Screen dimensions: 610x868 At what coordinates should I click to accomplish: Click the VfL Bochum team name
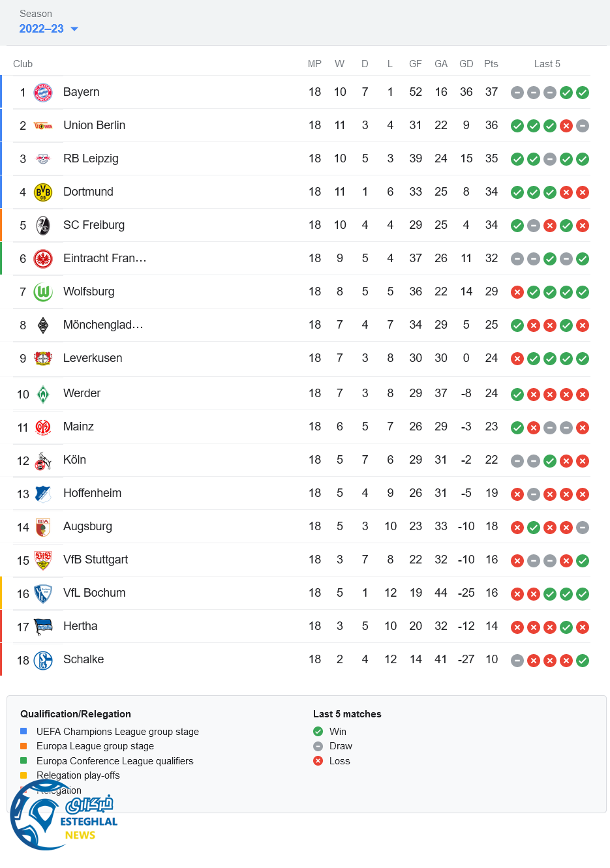click(x=94, y=593)
